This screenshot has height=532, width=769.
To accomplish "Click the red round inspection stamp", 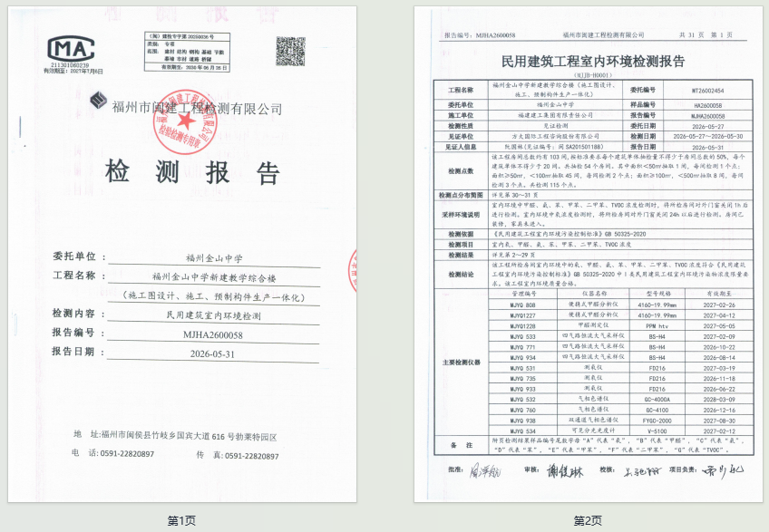I will pyautogui.click(x=186, y=122).
